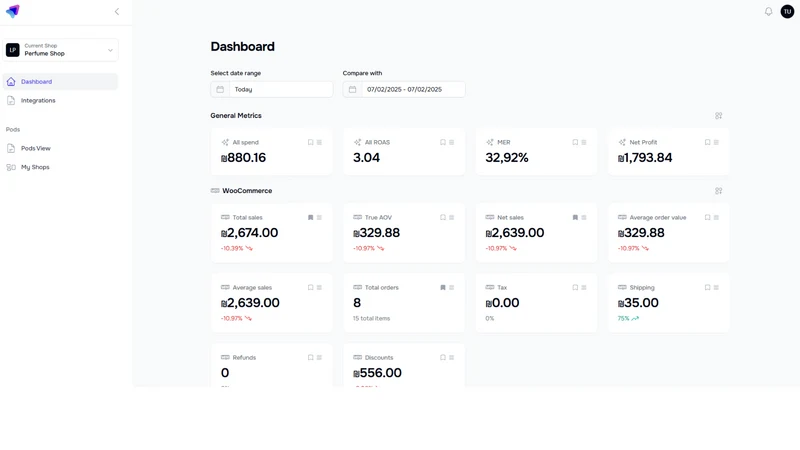Bookmark the MER card
This screenshot has width=800, height=450.
(575, 142)
